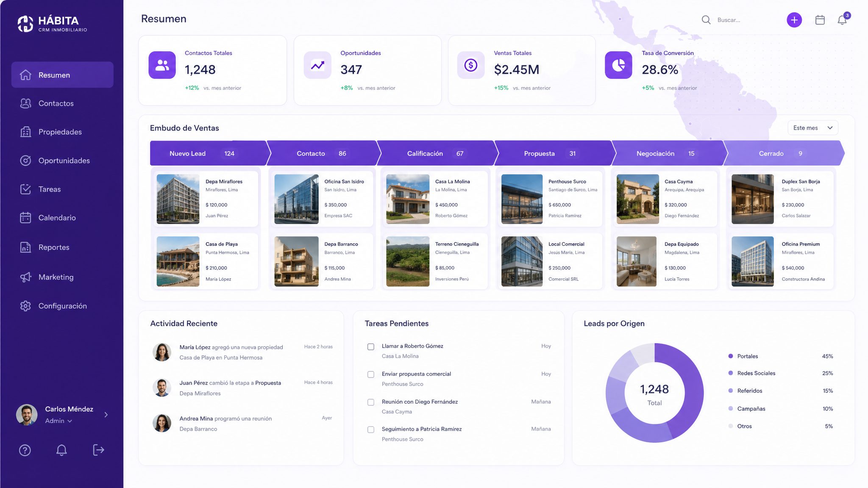Click the purple plus add button
Viewport: 868px width, 488px height.
pos(794,20)
